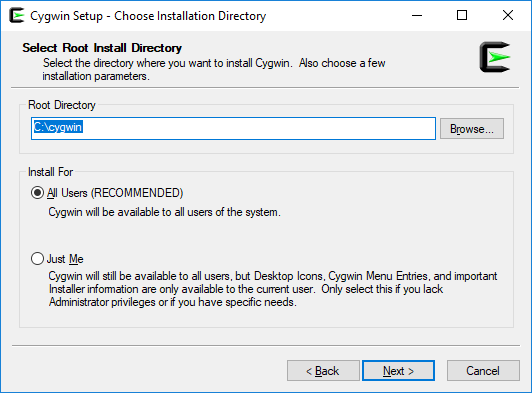Proceed with the Next button

(398, 371)
